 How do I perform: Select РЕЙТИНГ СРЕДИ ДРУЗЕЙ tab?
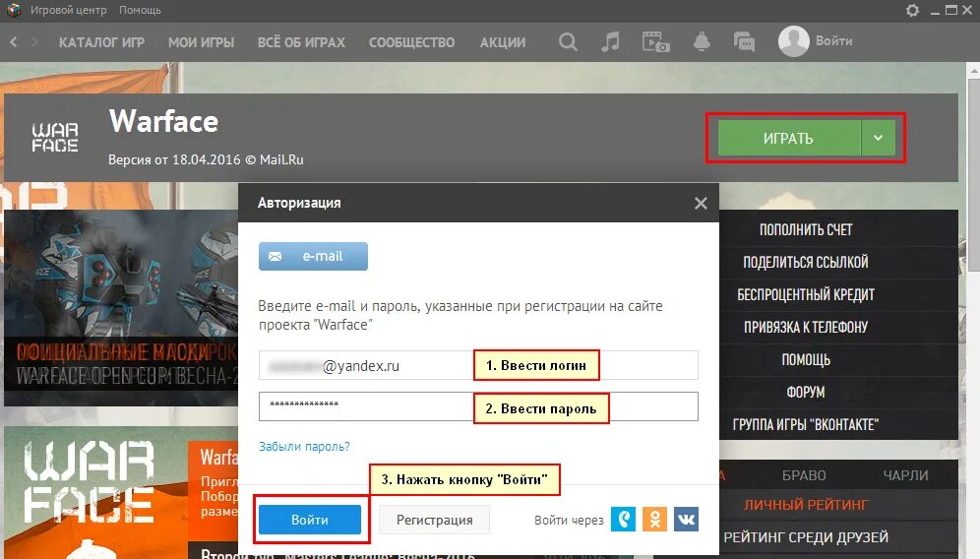(806, 537)
